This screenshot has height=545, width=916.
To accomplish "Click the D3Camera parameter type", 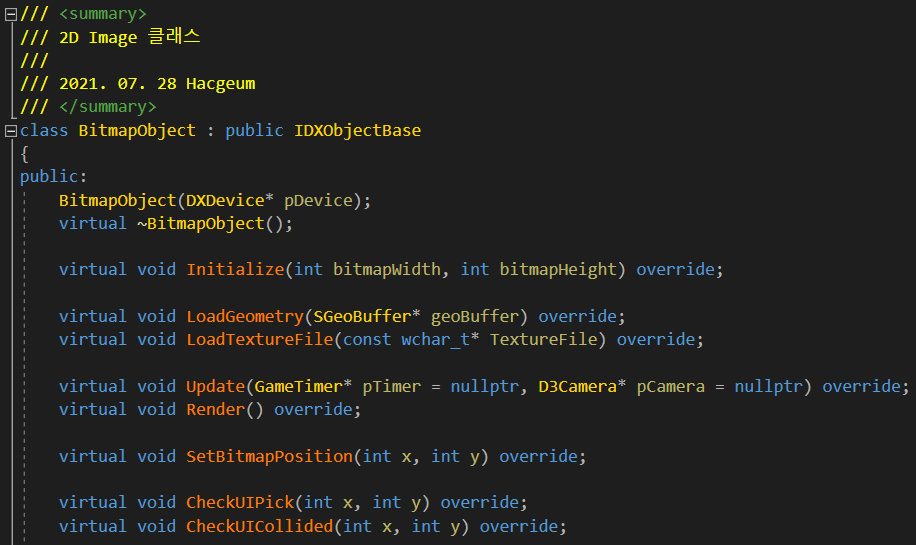I will coord(578,386).
